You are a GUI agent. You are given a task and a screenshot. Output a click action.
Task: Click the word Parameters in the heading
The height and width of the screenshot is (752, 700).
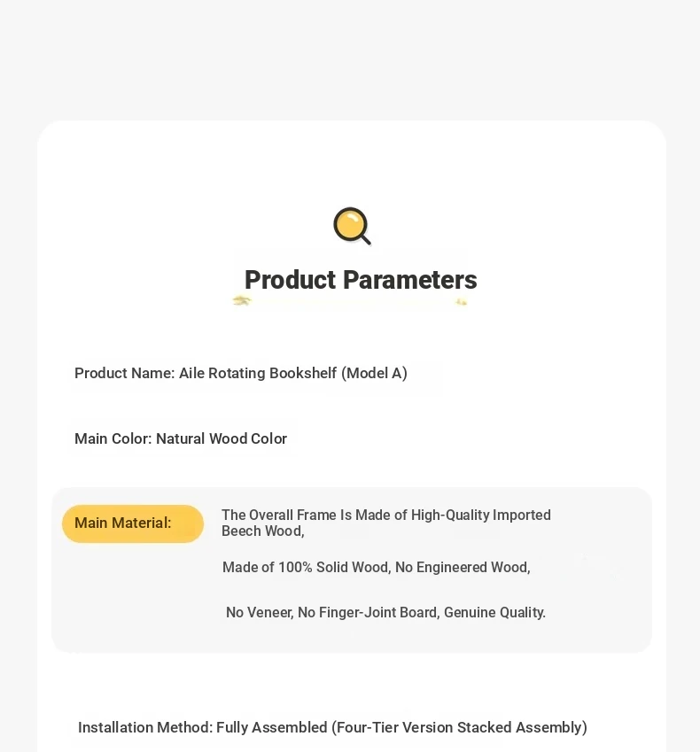click(x=410, y=280)
